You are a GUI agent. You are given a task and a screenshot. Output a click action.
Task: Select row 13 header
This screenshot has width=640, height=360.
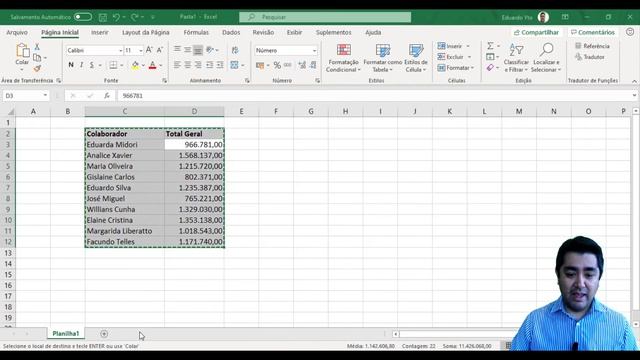8,253
